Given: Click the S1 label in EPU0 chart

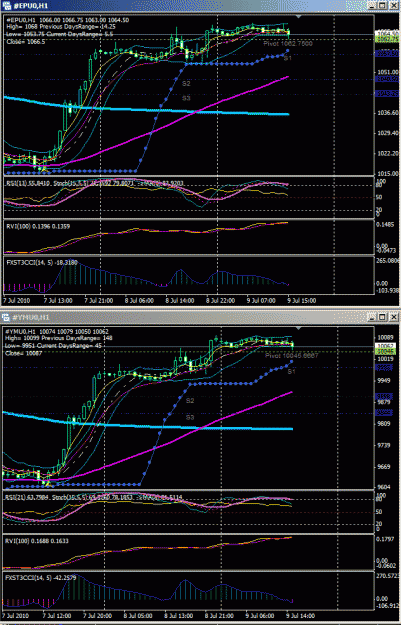Looking at the screenshot, I should click(287, 58).
